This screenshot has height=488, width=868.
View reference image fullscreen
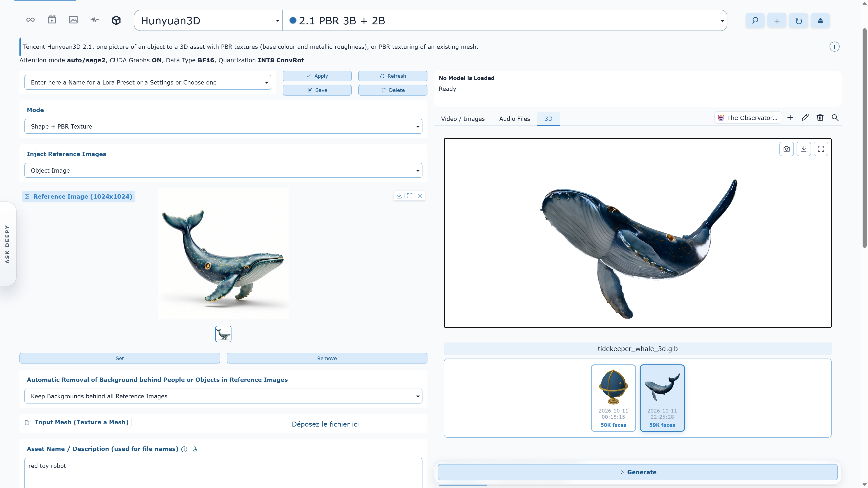(x=409, y=196)
